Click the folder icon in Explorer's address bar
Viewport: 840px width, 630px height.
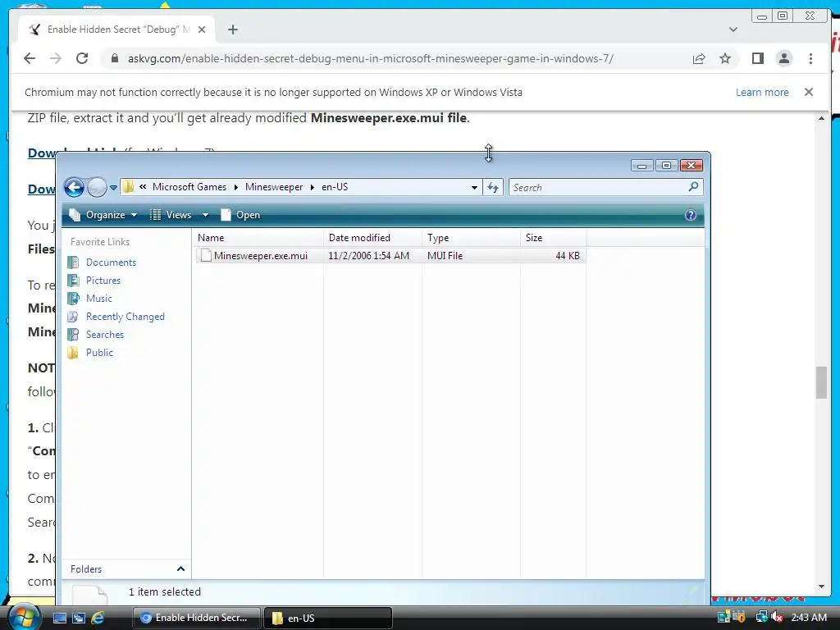tap(129, 186)
